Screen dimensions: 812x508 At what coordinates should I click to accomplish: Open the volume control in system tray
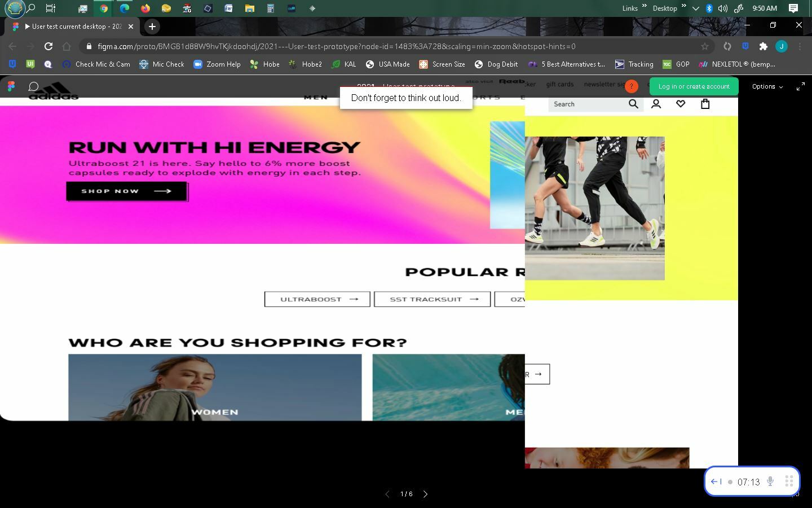pos(723,8)
